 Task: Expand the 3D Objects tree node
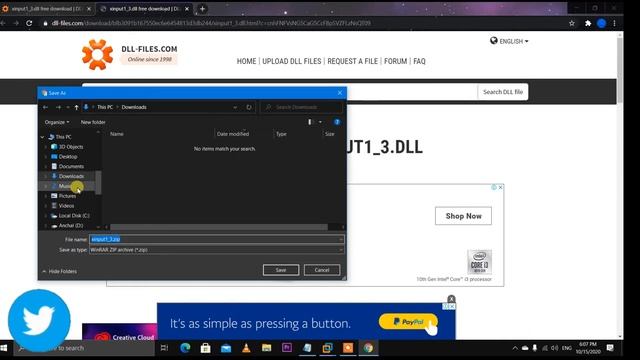click(x=46, y=147)
